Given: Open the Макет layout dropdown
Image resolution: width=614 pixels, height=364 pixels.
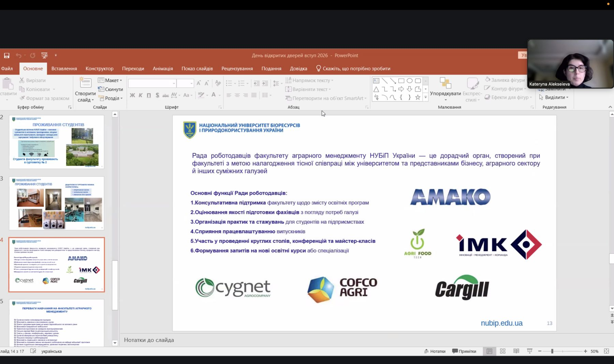Looking at the screenshot, I should [110, 81].
